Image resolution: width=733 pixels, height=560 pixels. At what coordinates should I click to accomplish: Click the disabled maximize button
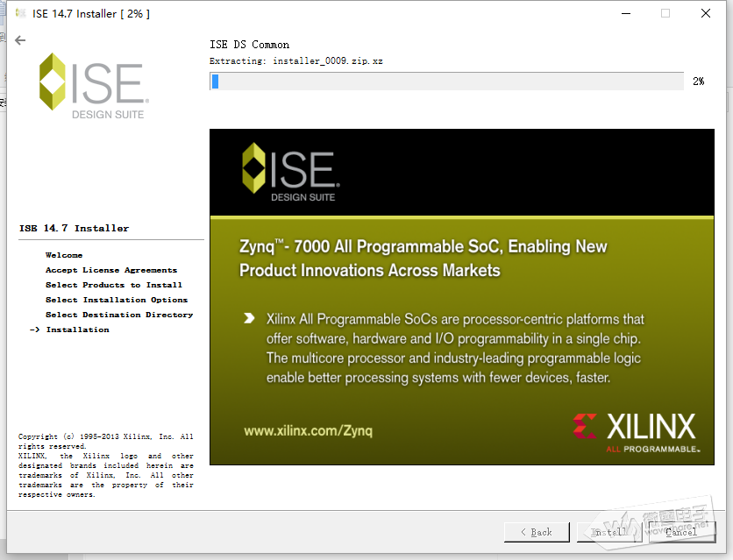(665, 13)
